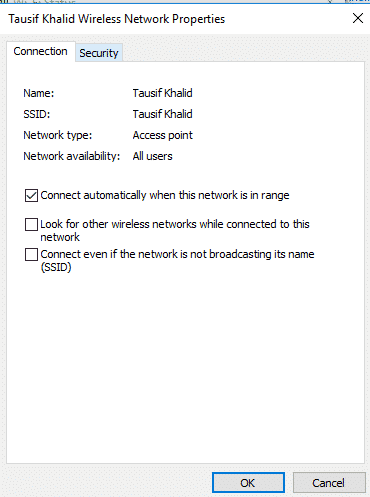Click the 'SSID:' field label

37,114
